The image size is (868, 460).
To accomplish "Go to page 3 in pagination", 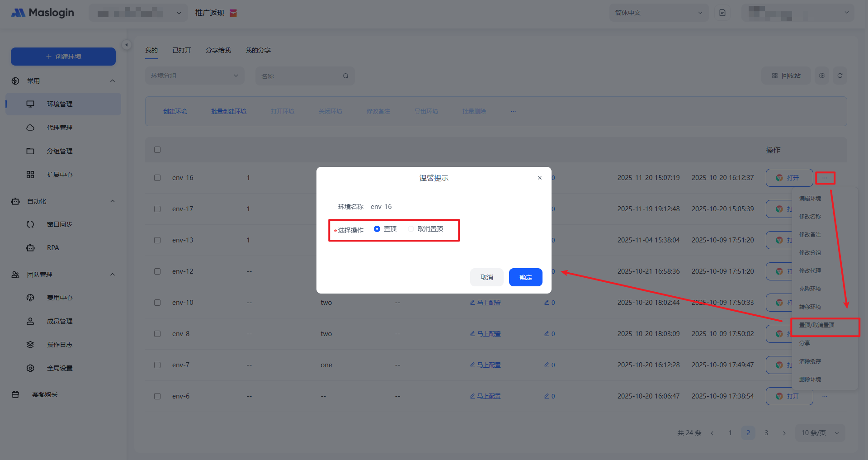I will point(766,433).
